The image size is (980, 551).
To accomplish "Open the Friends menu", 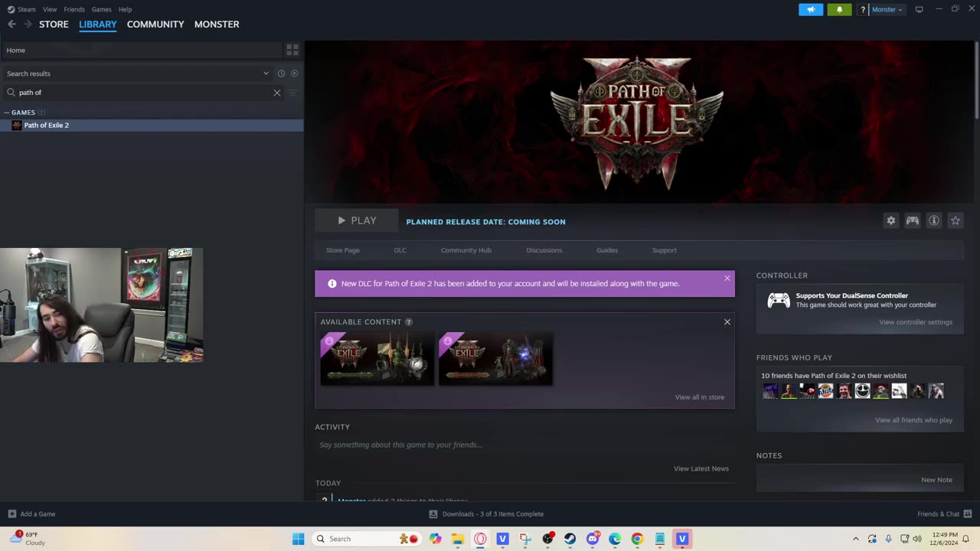I will pyautogui.click(x=74, y=9).
